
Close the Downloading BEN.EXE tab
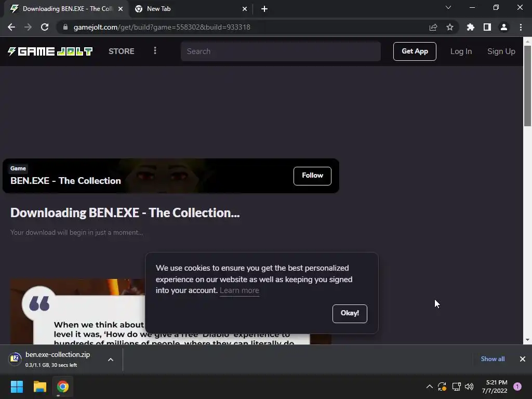(x=121, y=9)
